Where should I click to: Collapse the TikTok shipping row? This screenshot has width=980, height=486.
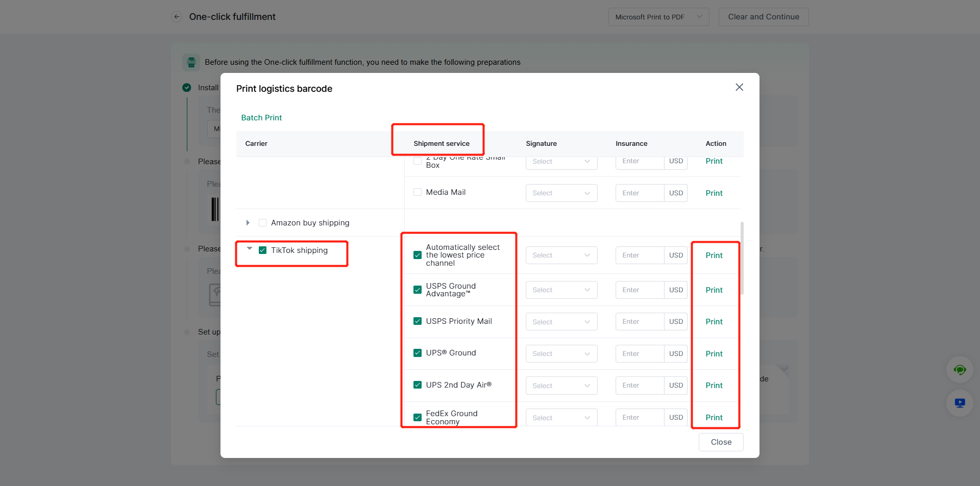250,249
